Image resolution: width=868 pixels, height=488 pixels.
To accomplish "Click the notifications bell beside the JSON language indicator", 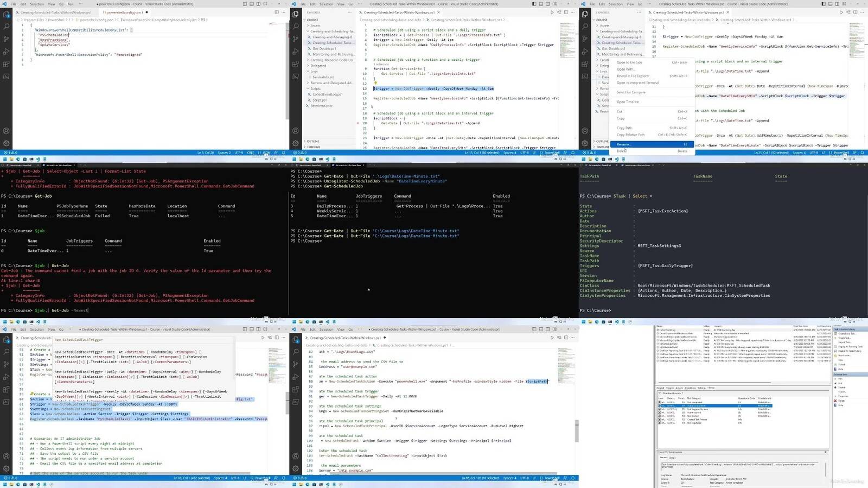I will click(x=283, y=153).
